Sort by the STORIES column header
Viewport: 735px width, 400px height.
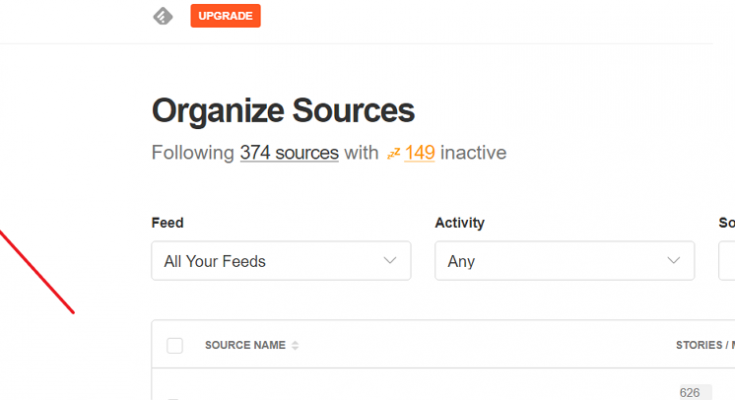click(705, 345)
